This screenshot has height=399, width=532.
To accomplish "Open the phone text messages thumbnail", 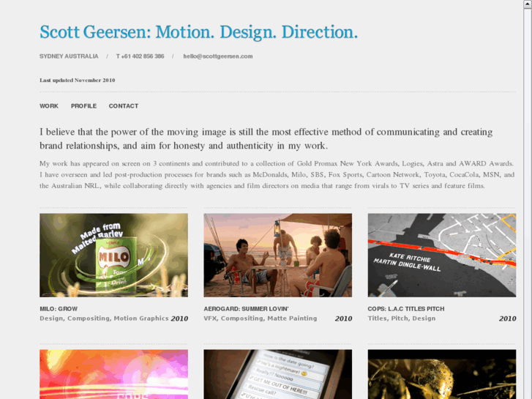I will tap(277, 374).
